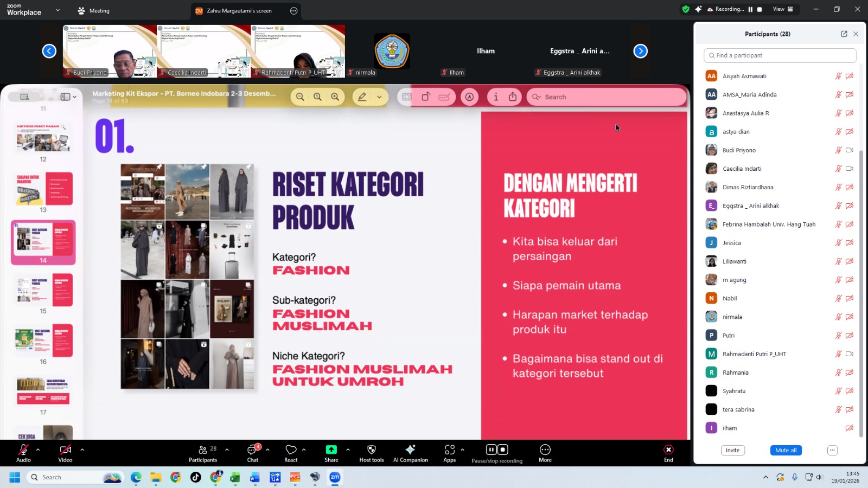Unmute microphone using Audio button
Screen dimensions: 868x488
coord(23,453)
